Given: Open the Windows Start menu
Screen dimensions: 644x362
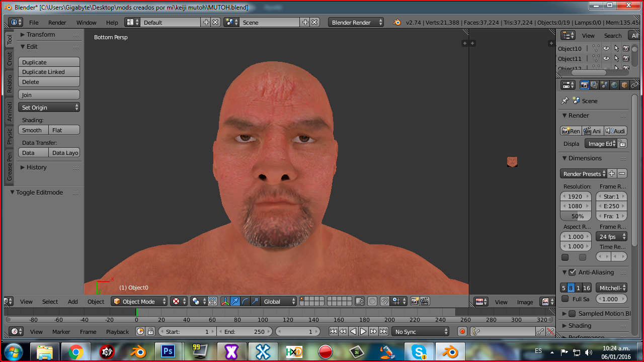Looking at the screenshot, I should pos(14,351).
